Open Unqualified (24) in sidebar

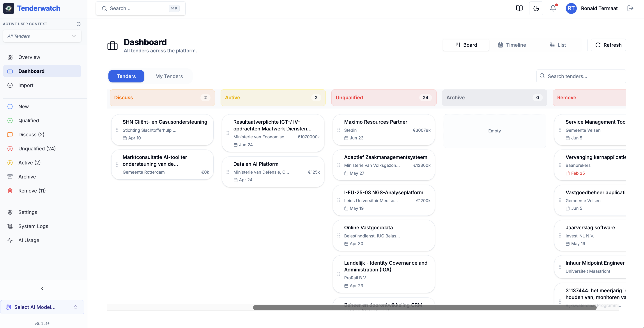[x=42, y=148]
